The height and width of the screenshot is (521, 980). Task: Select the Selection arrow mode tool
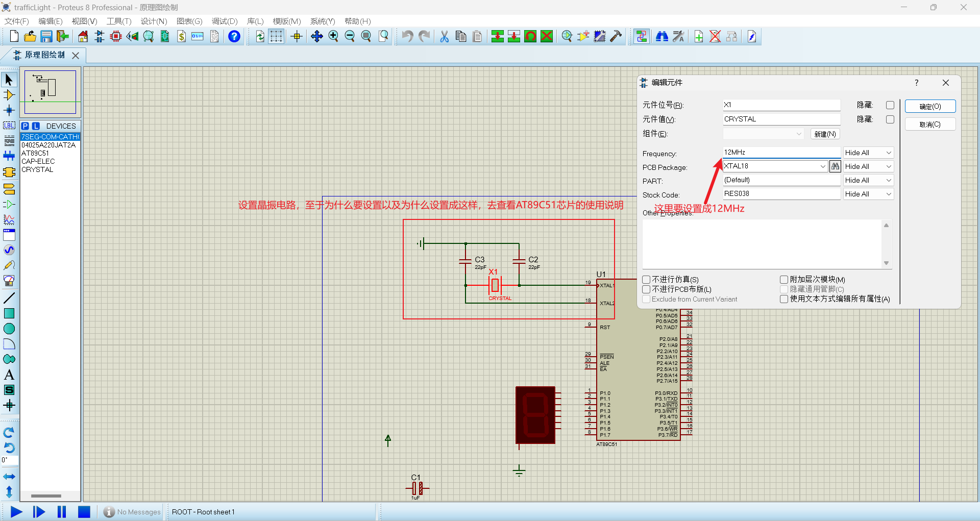pos(9,80)
